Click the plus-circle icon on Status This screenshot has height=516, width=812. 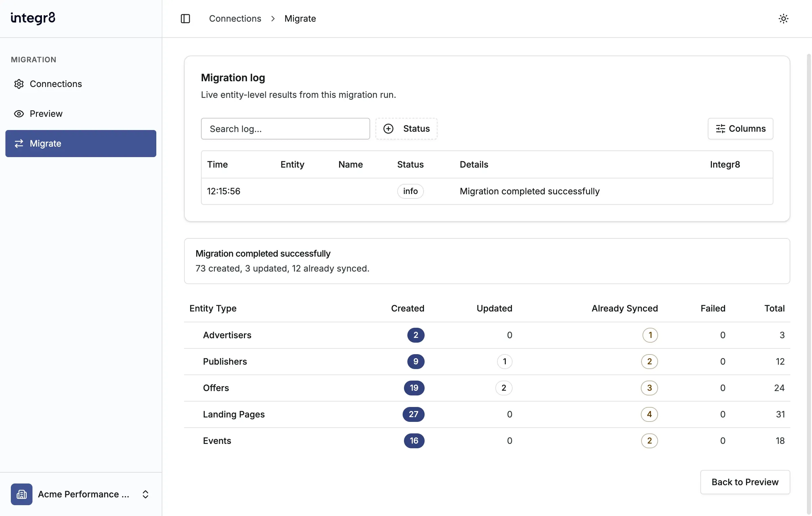coord(388,129)
